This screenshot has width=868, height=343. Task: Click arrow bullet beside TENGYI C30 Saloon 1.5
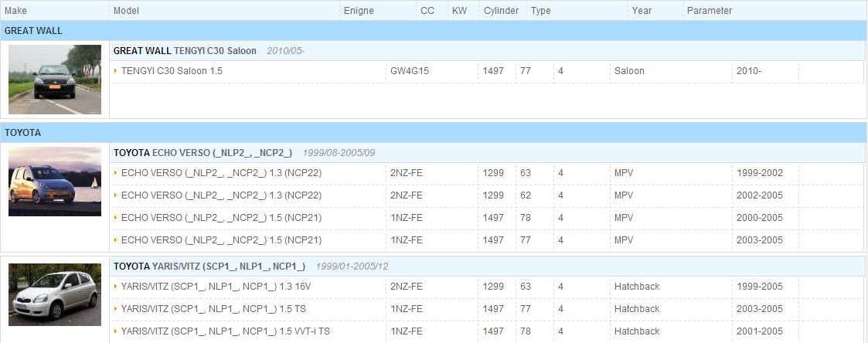[116, 71]
